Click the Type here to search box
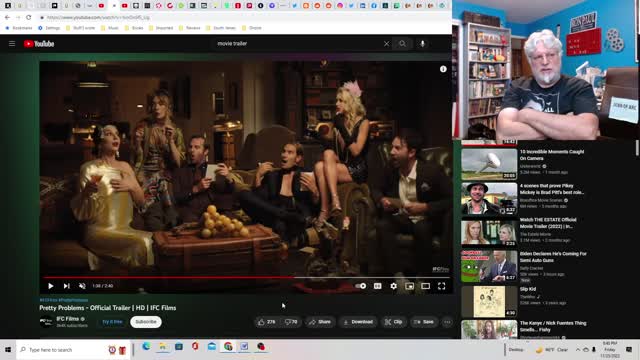 coord(73,350)
